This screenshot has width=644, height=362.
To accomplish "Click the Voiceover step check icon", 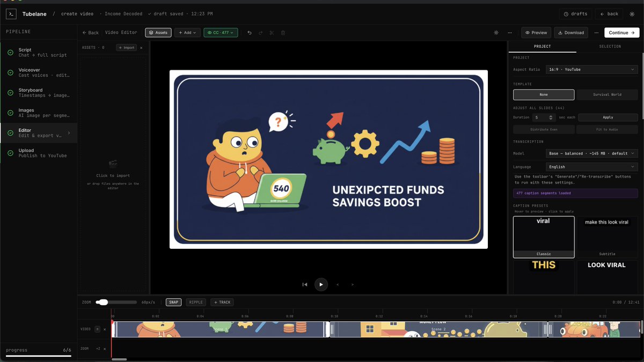I will pyautogui.click(x=10, y=72).
